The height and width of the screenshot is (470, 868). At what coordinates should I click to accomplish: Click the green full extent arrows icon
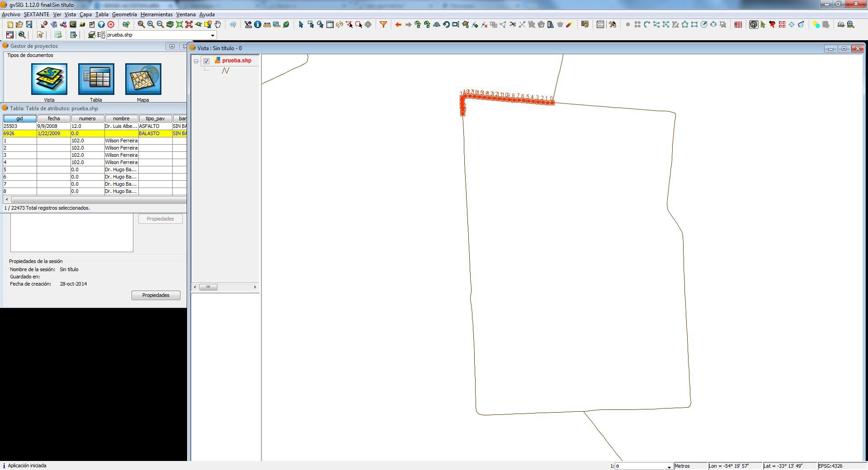click(x=179, y=25)
